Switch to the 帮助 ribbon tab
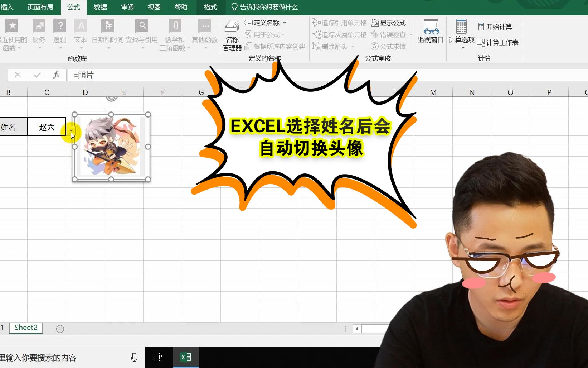 click(181, 7)
